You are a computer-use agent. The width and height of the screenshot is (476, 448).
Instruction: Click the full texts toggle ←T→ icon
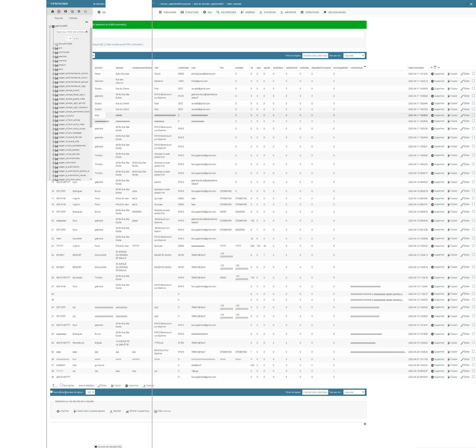tap(435, 68)
